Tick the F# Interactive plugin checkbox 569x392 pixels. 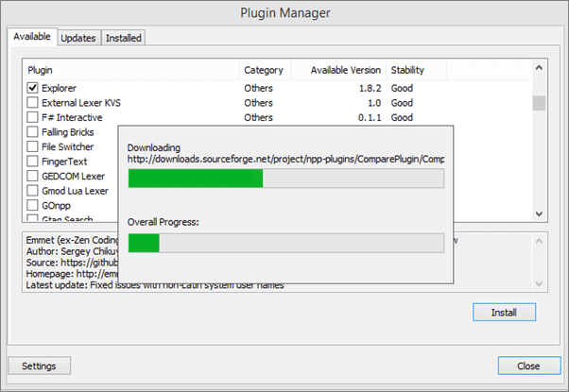pos(33,118)
